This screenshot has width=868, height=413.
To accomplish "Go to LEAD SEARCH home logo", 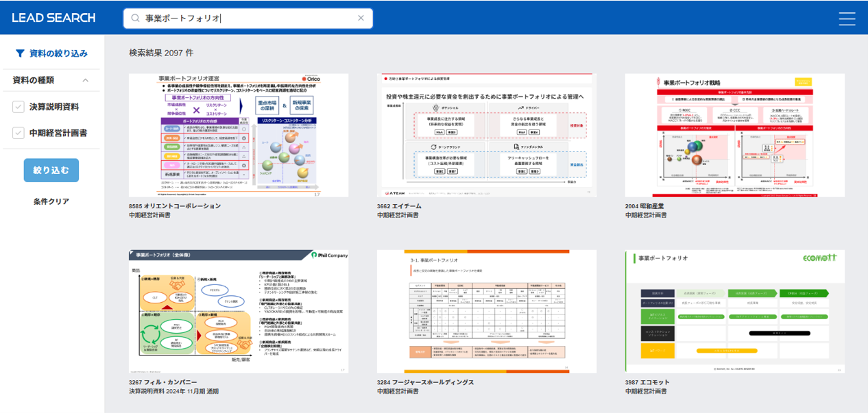I will (53, 18).
